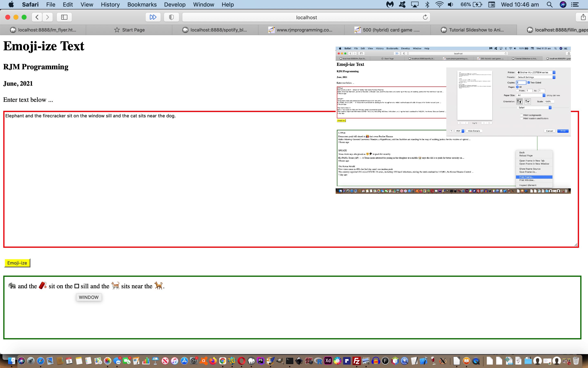Click the cat emoji in the output
Viewport: 588px width, 368px height.
coord(115,285)
